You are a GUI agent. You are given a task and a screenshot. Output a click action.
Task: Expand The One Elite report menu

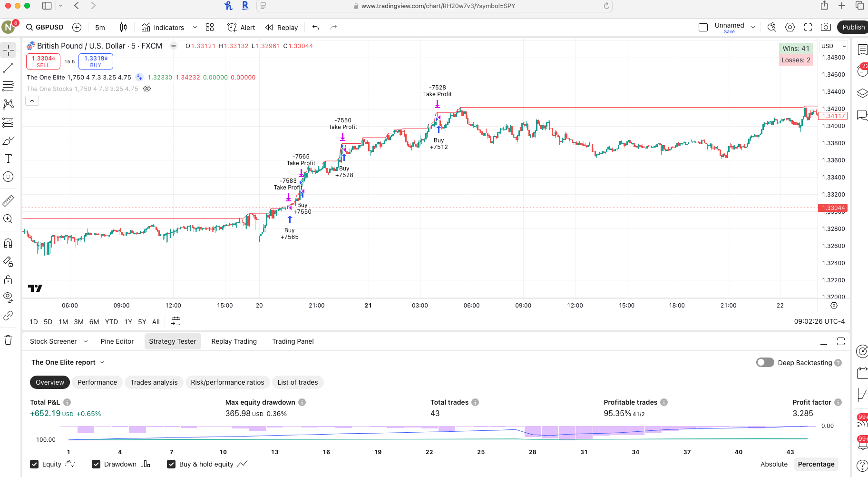pyautogui.click(x=68, y=362)
